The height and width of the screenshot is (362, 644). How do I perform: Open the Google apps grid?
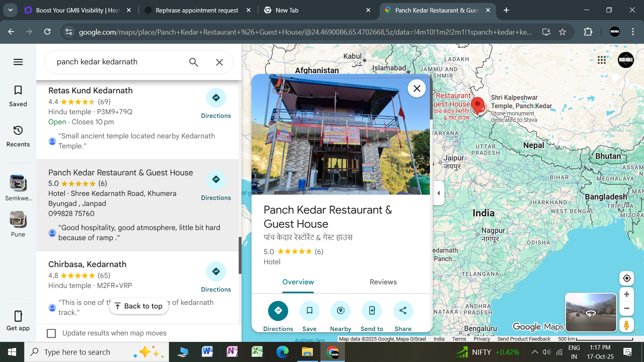(x=602, y=60)
